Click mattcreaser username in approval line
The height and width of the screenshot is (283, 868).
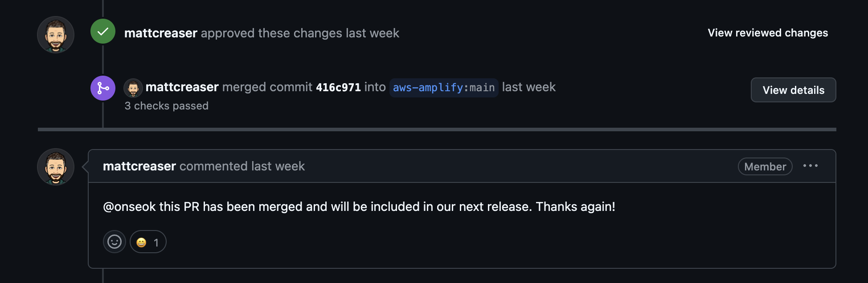160,33
